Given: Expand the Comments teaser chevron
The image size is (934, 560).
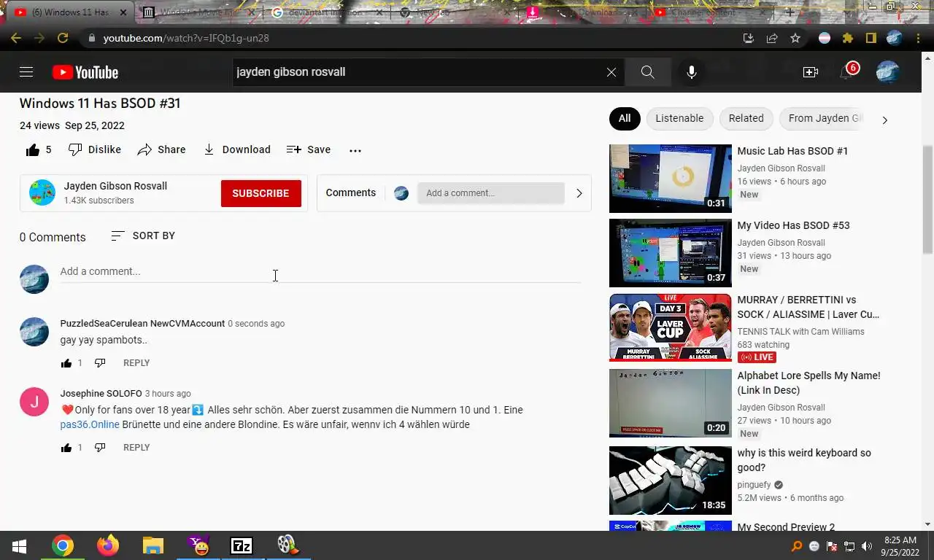Looking at the screenshot, I should pos(579,193).
